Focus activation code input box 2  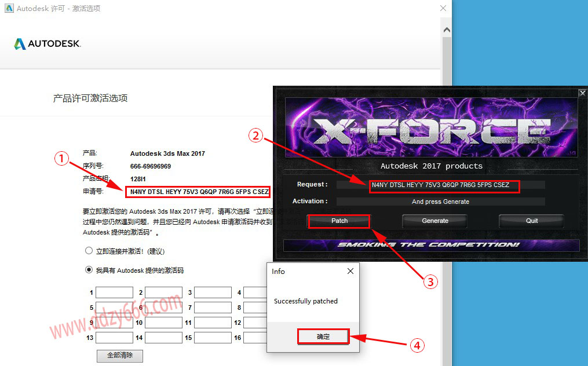[163, 292]
